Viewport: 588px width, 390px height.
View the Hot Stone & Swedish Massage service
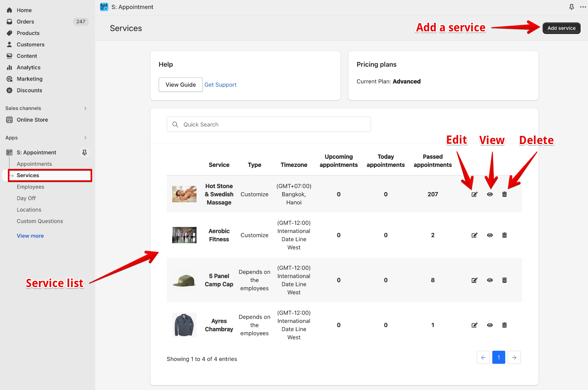pyautogui.click(x=490, y=194)
